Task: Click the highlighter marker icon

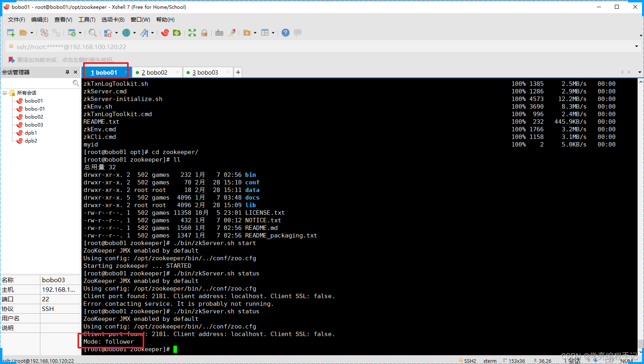Action: pyautogui.click(x=232, y=33)
